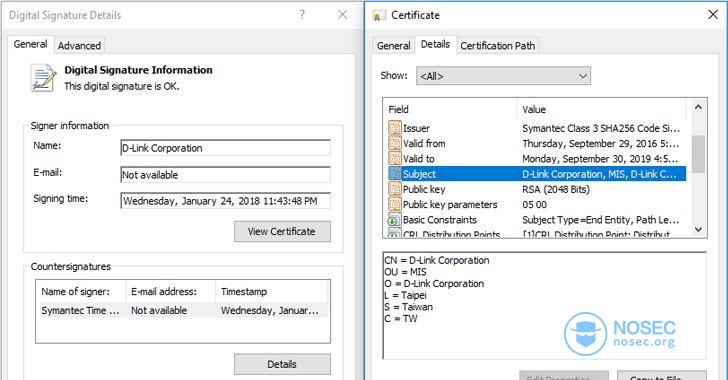Click the C = TW line

click(x=401, y=319)
